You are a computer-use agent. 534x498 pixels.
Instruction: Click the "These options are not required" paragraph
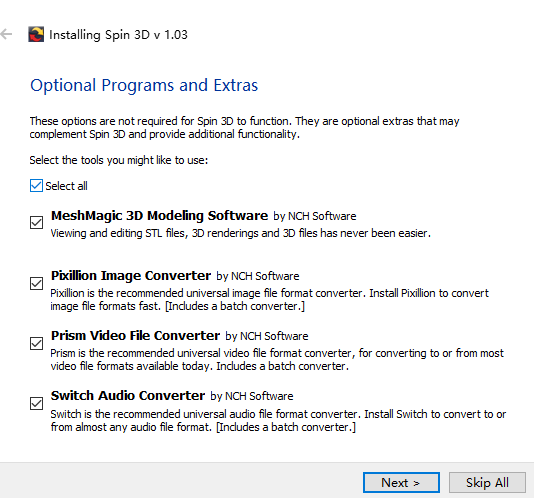244,127
